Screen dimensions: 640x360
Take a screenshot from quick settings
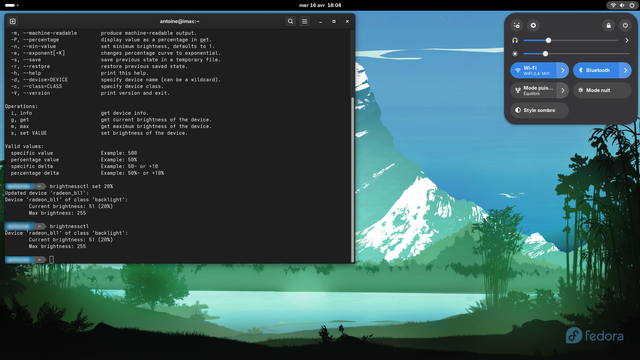pos(517,25)
